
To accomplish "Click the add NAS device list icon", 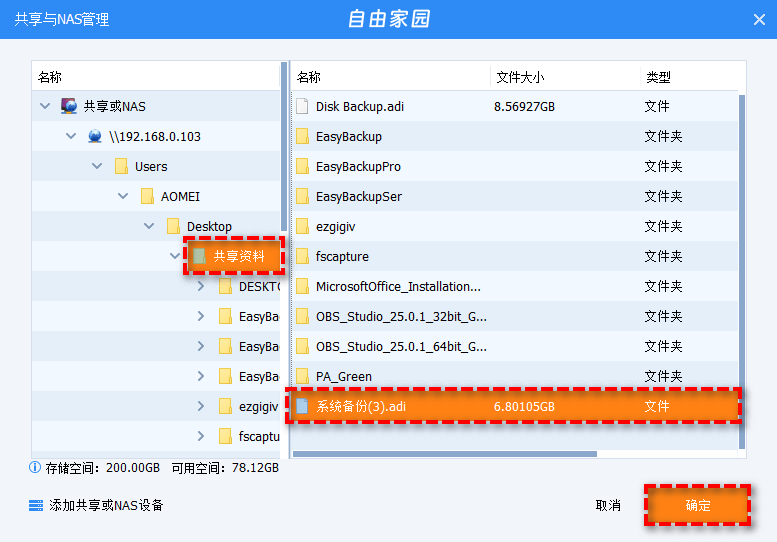I will pos(36,505).
